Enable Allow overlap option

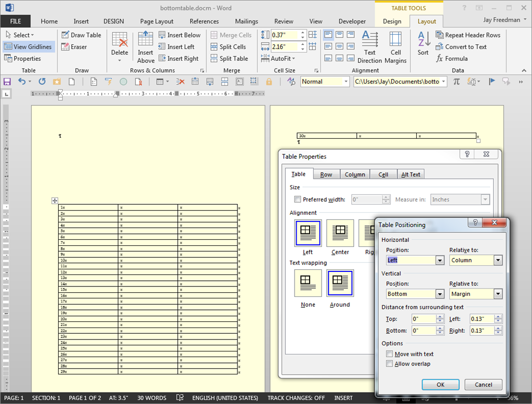coord(390,364)
